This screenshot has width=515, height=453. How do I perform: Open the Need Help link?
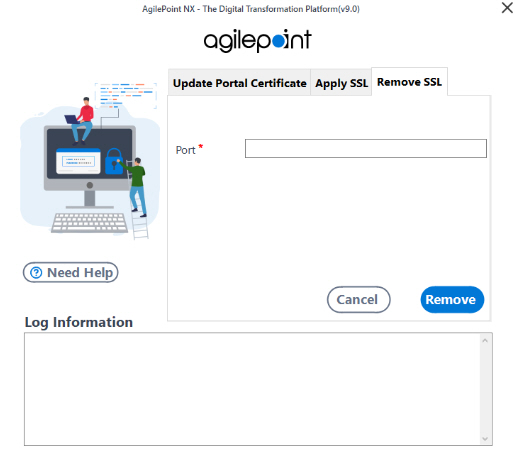pyautogui.click(x=70, y=272)
